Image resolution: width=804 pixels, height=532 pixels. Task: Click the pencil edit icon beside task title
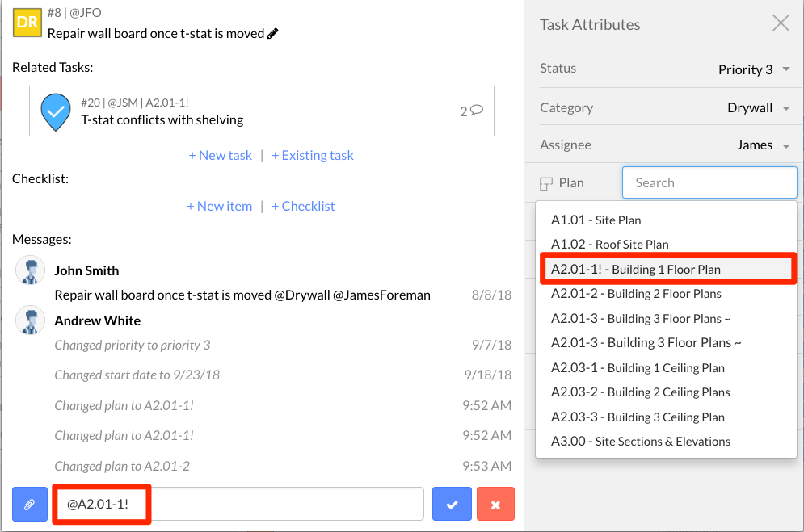pos(273,33)
